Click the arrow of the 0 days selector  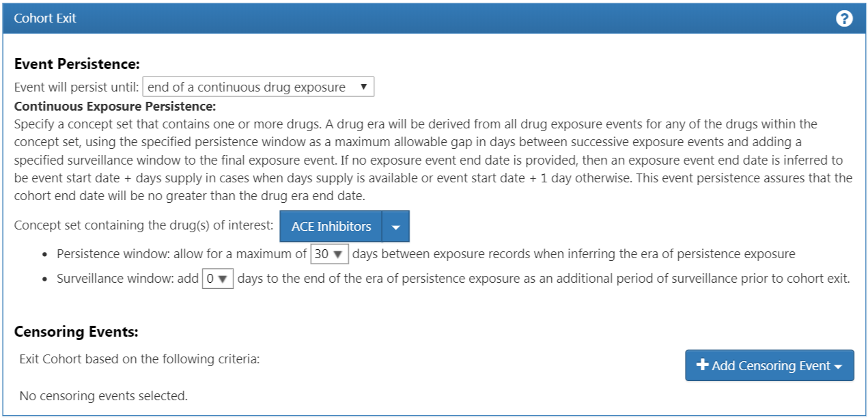tap(222, 279)
